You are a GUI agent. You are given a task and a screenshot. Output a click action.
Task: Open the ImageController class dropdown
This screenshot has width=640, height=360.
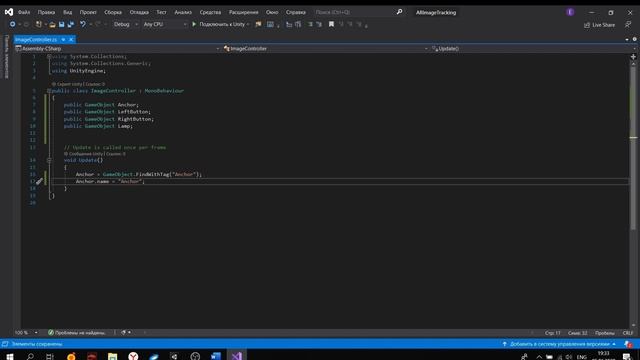[x=325, y=49]
